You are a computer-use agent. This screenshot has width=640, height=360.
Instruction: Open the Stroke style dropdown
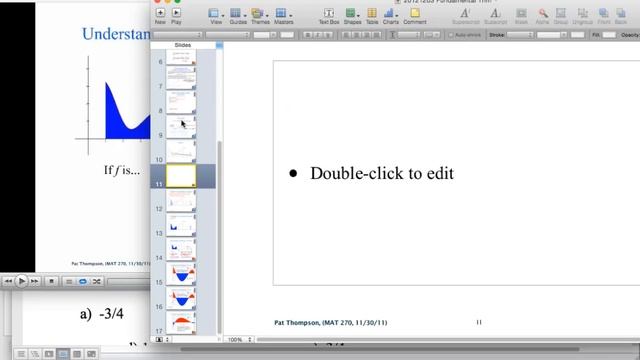[520, 35]
